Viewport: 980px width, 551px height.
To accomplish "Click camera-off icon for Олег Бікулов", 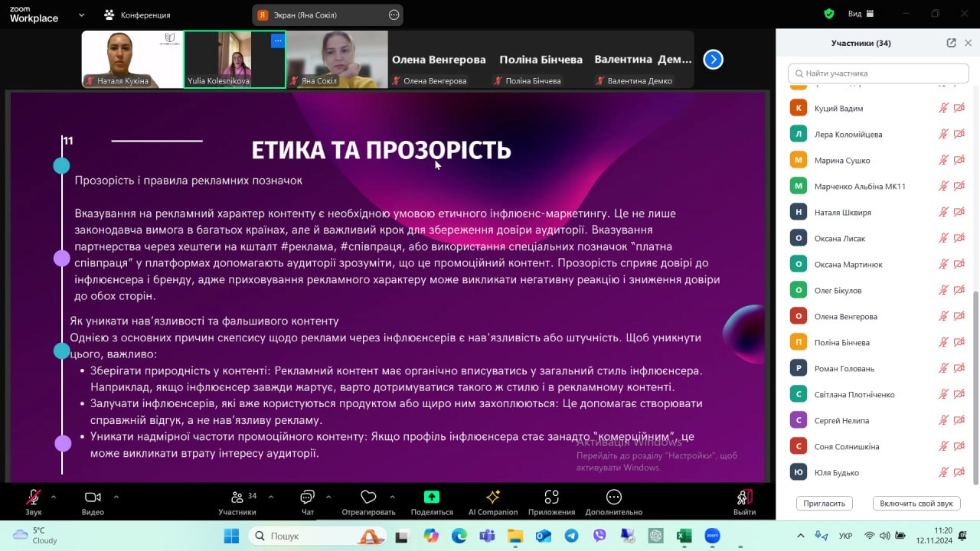I will click(959, 290).
